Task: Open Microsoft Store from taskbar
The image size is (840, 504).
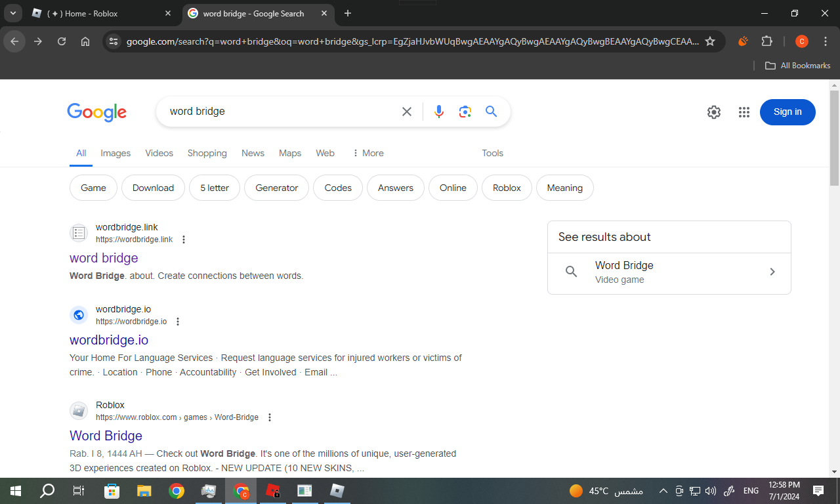Action: (112, 491)
